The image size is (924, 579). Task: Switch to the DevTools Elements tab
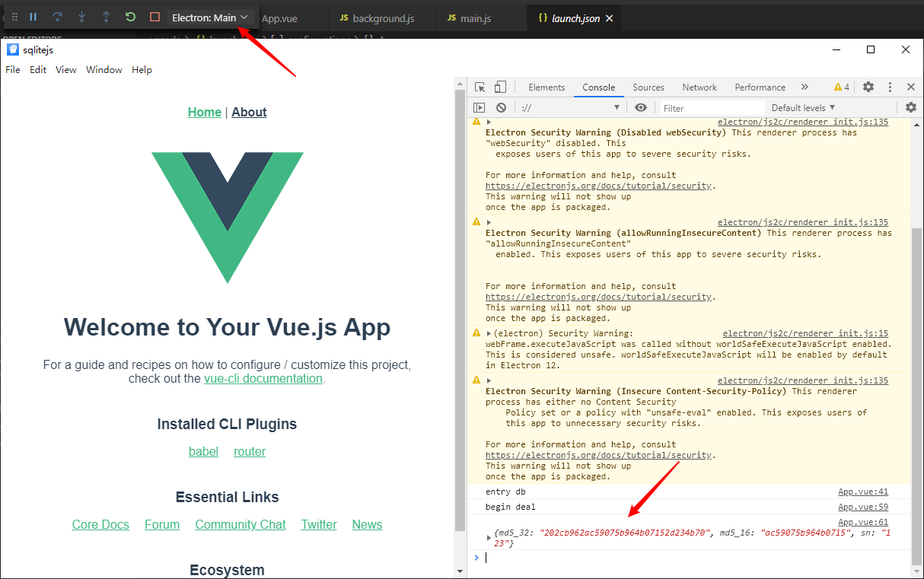[x=546, y=87]
